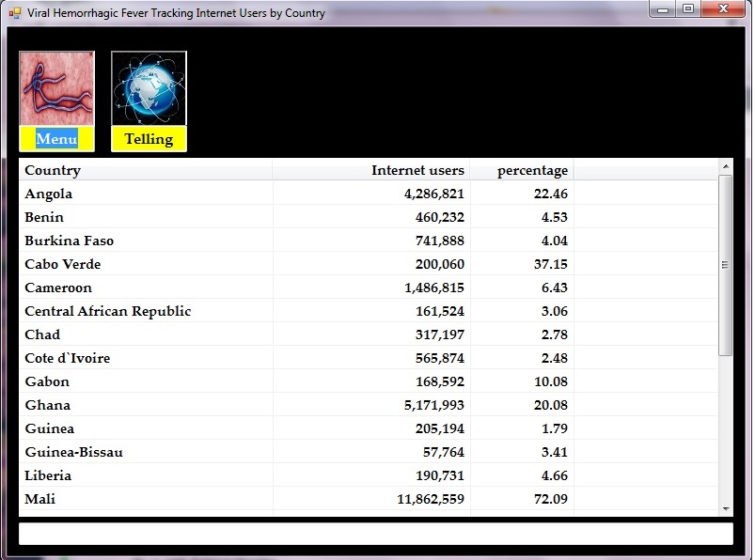Click the scroll down arrow of the table
755x560 pixels.
[725, 508]
